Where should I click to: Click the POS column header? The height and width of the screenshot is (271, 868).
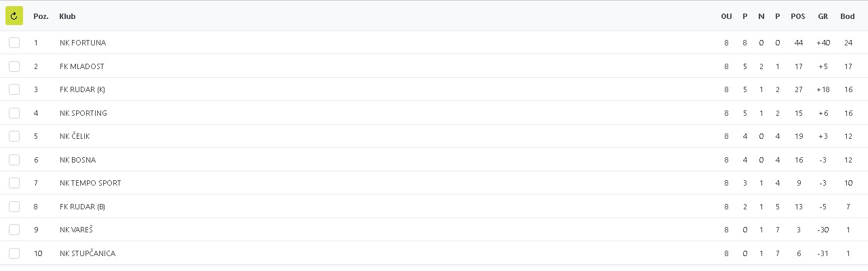(798, 16)
